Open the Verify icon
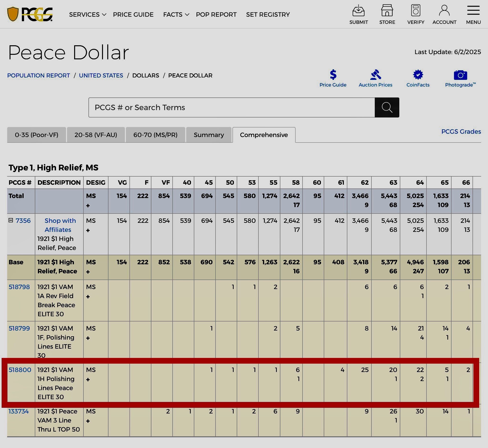488x448 pixels. [416, 11]
